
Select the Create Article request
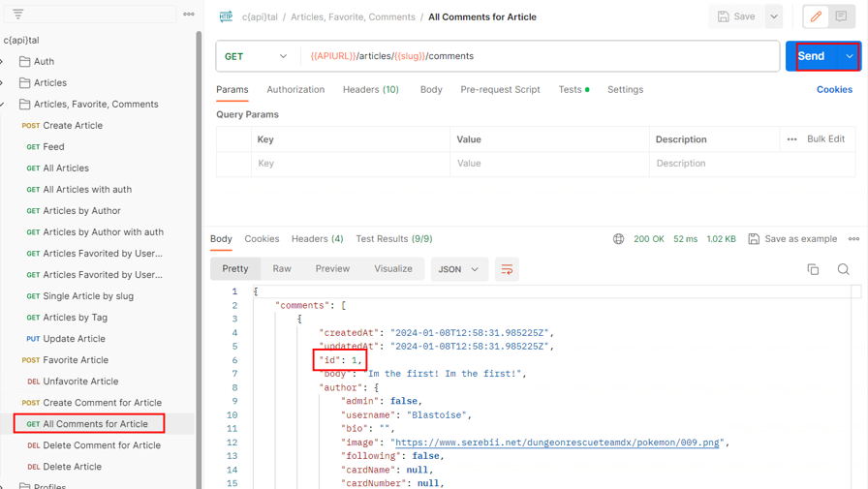click(73, 126)
